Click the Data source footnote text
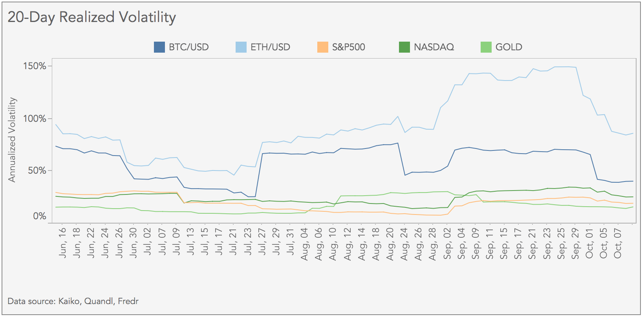Image resolution: width=644 pixels, height=319 pixels. pos(73,301)
